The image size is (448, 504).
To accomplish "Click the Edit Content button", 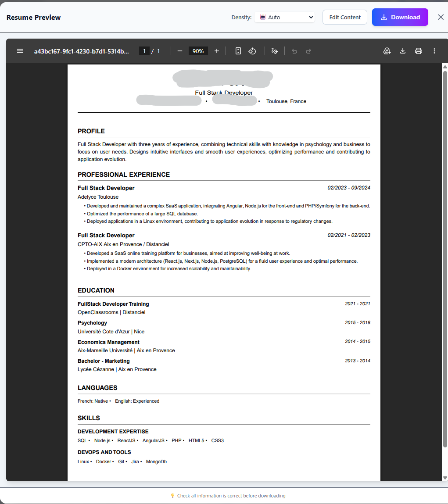I will pos(345,18).
